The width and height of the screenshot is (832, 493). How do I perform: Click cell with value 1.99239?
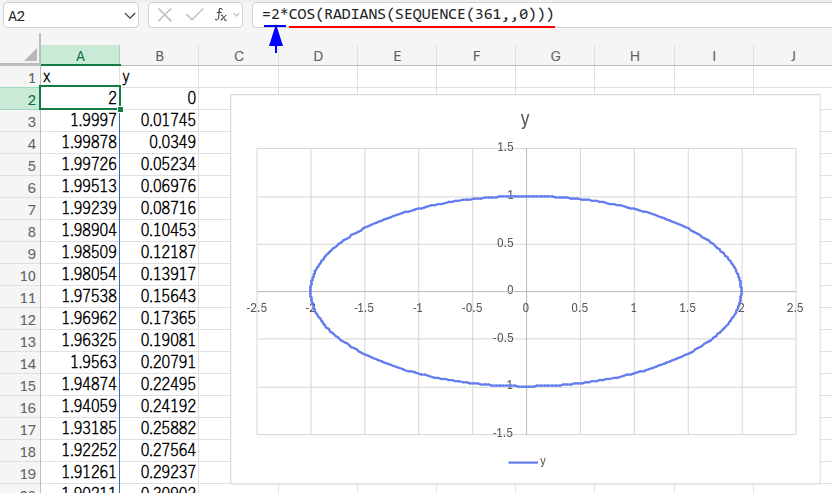80,209
